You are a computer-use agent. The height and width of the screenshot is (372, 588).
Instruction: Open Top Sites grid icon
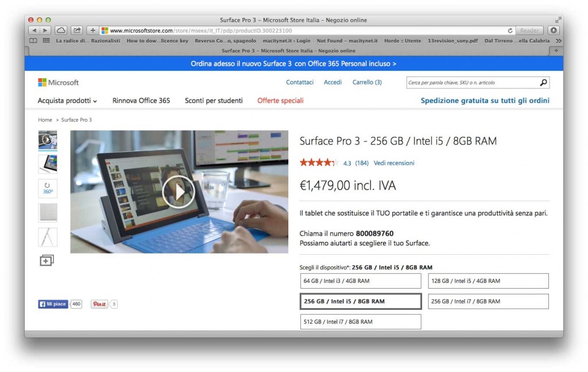pos(46,41)
